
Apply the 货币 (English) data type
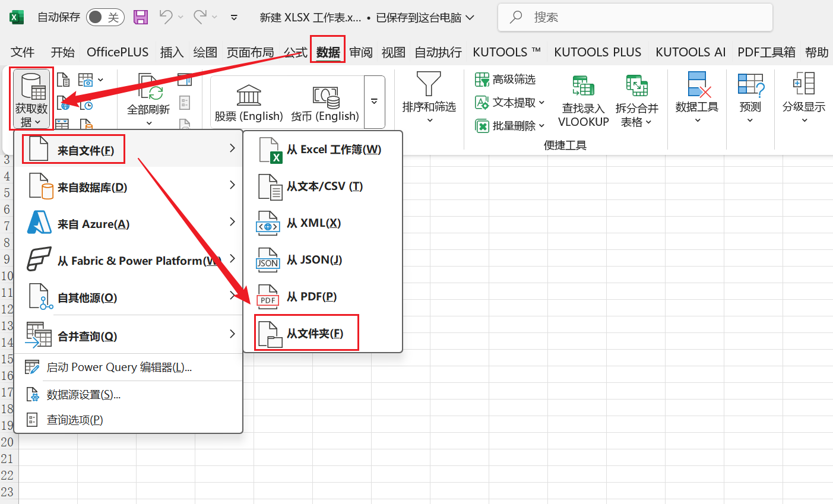[x=325, y=101]
